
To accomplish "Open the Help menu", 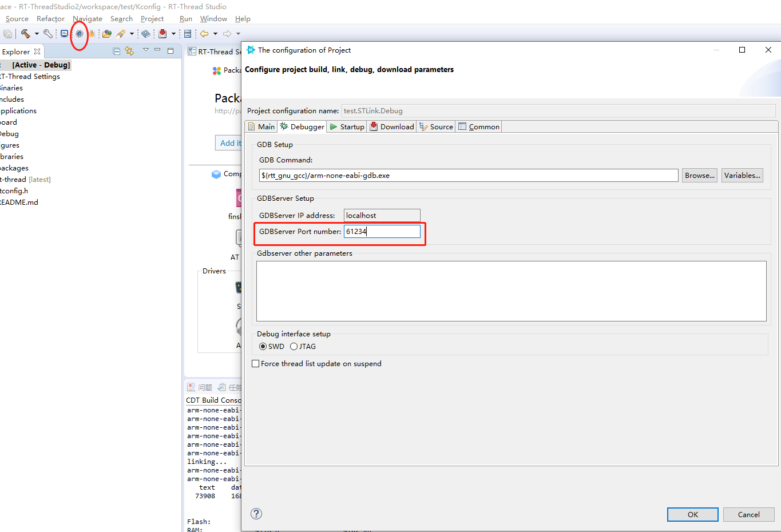I will 243,19.
